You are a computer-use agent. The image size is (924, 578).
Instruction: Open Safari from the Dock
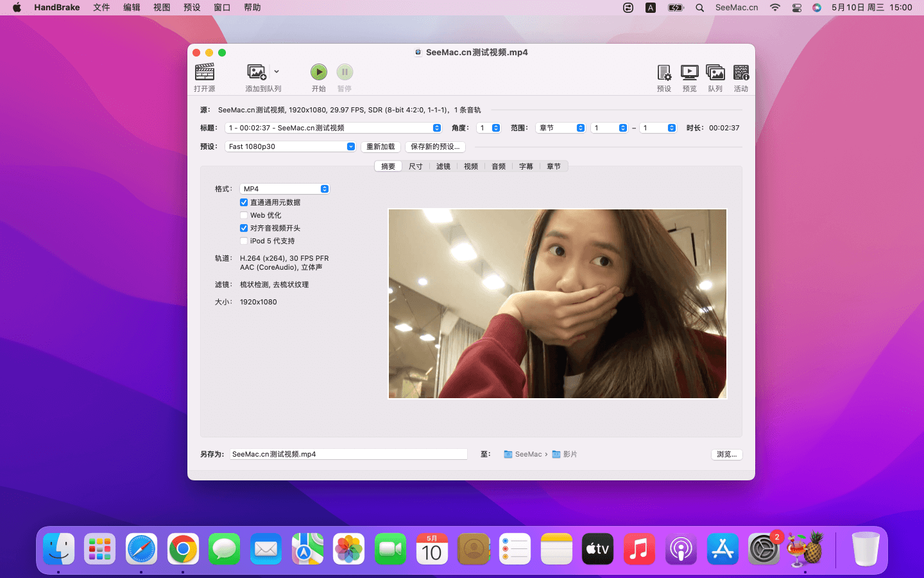[x=141, y=549]
